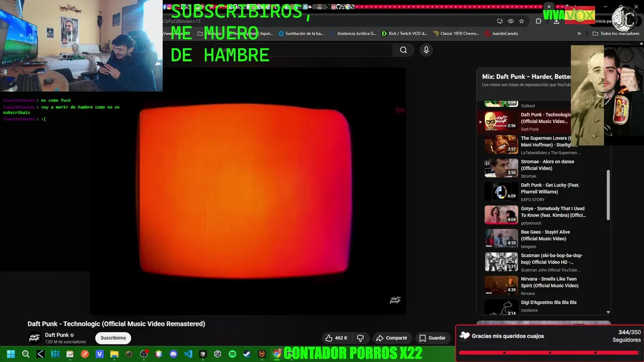The width and height of the screenshot is (644, 362).
Task: Open the Classic 1970 Chevro... bookmark
Action: (x=456, y=34)
